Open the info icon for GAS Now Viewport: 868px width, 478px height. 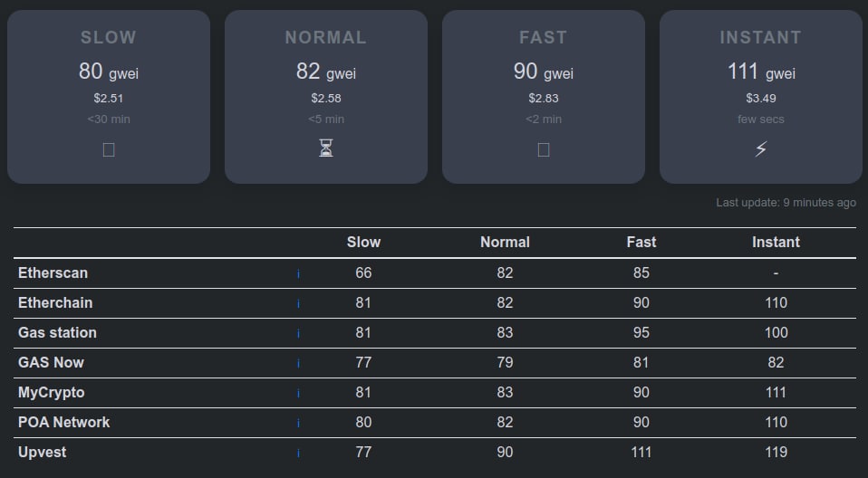pos(298,363)
